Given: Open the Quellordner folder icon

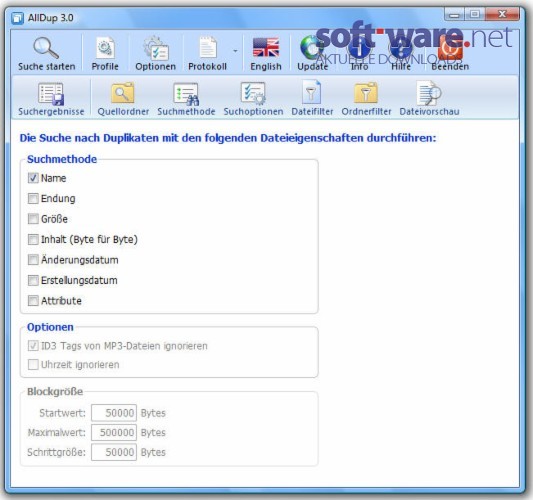Looking at the screenshot, I should (123, 93).
